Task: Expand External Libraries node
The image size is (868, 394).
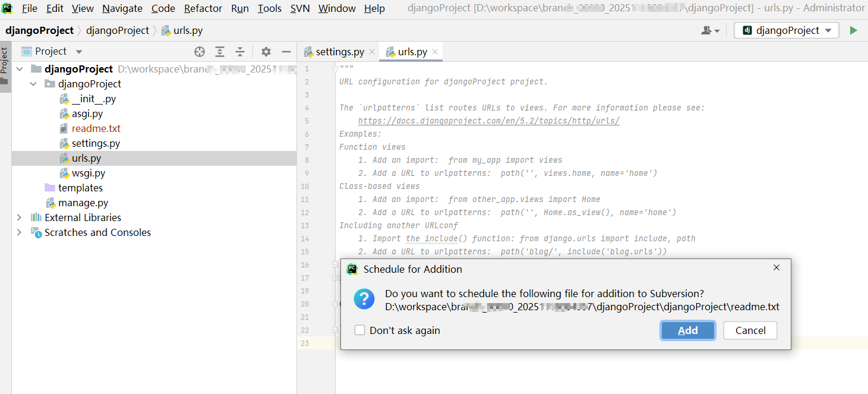Action: tap(20, 218)
